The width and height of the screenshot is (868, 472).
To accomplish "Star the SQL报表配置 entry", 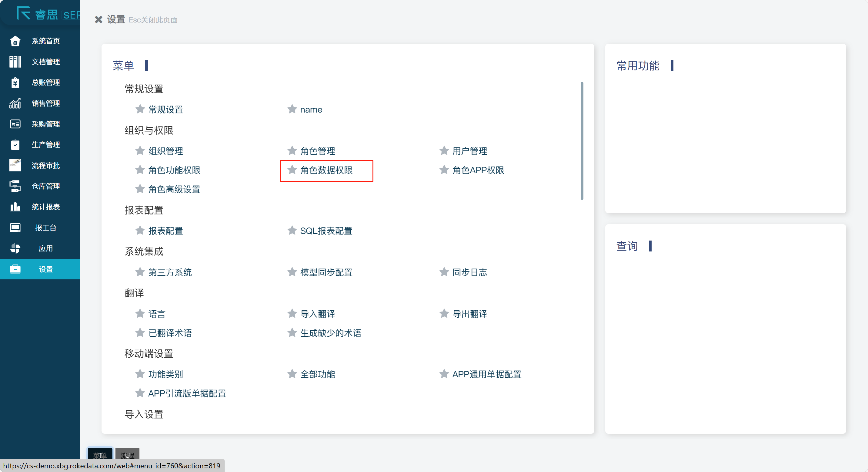I will tap(292, 230).
